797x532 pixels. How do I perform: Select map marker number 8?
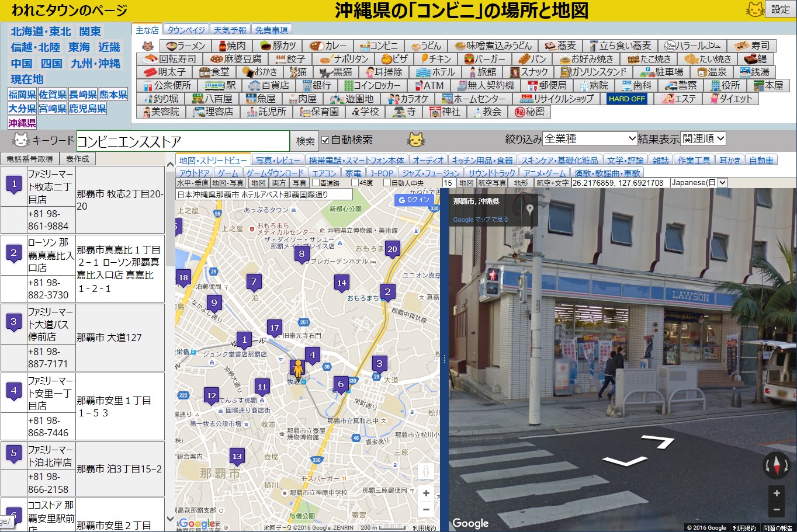[302, 253]
